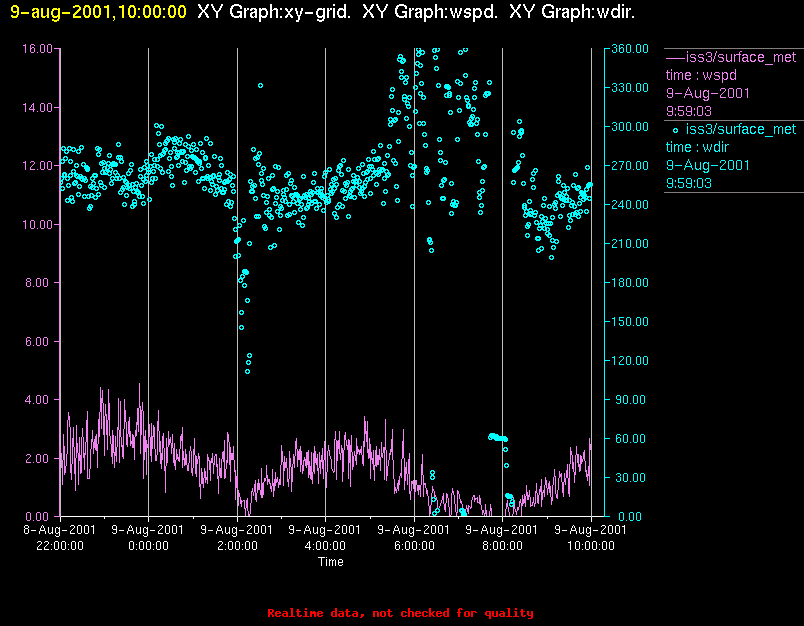Click time axis label 9-Aug-2001 0:00:00
804x626 pixels.
click(148, 537)
